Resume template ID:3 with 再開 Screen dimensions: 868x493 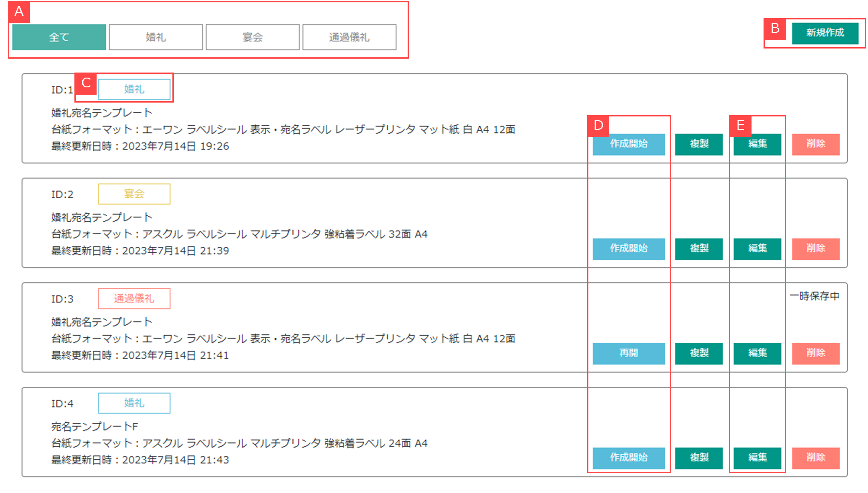[x=629, y=353]
